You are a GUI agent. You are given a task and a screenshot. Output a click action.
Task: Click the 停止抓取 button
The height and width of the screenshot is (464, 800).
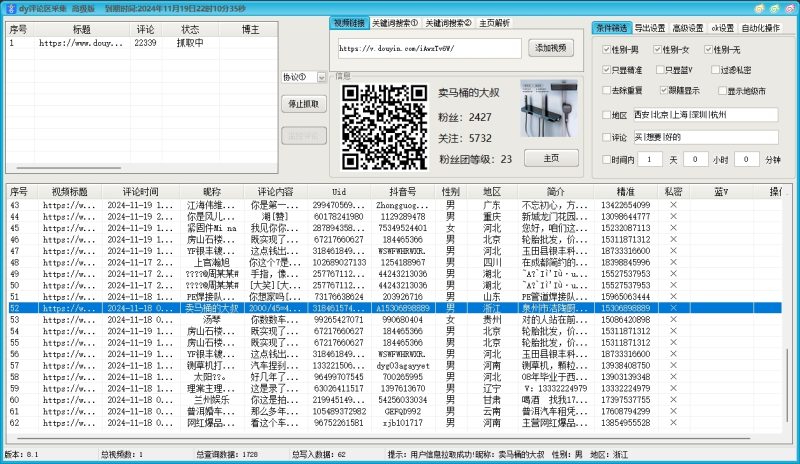click(x=304, y=104)
